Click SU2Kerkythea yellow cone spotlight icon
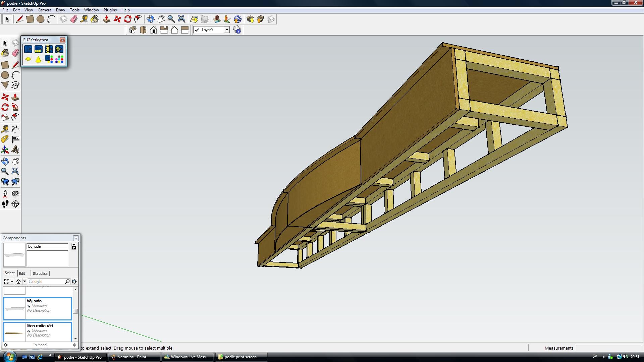Screen dimensions: 644x362 tap(39, 59)
